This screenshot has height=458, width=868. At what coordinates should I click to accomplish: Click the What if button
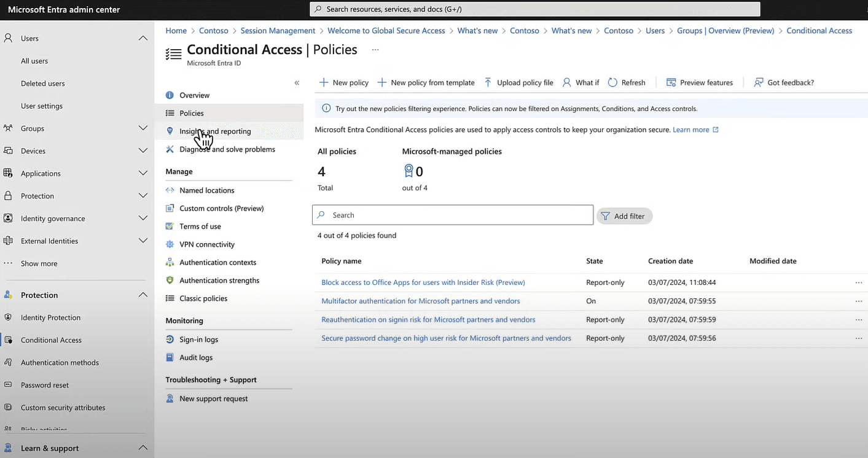click(581, 82)
